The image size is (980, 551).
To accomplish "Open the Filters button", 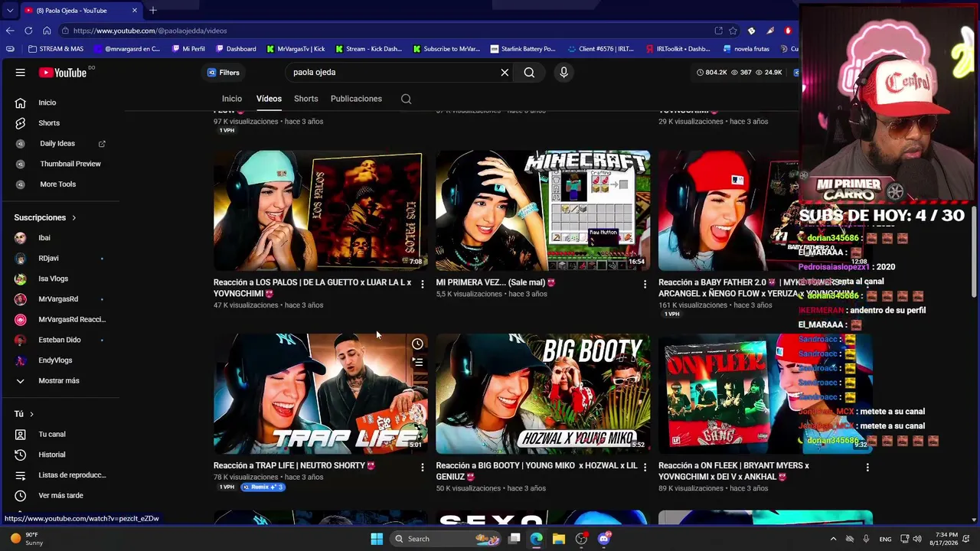I will (x=224, y=73).
